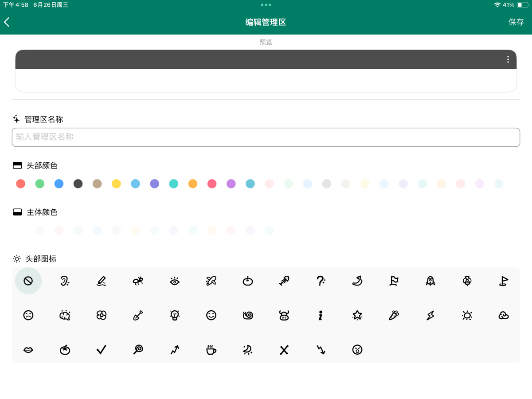Choose the fish bone header icon
532x399 pixels.
click(x=284, y=281)
